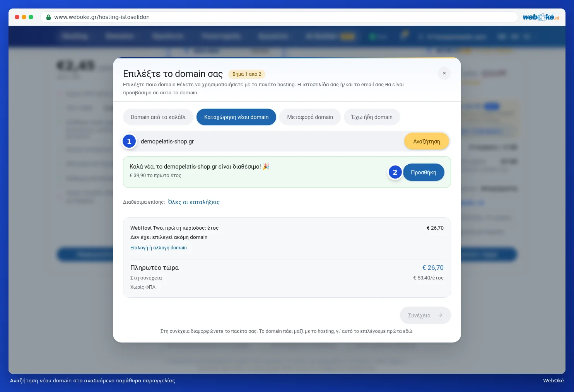
Task: Add demopelatis-shop.gr via 'Προσθήκη' button
Action: point(424,172)
